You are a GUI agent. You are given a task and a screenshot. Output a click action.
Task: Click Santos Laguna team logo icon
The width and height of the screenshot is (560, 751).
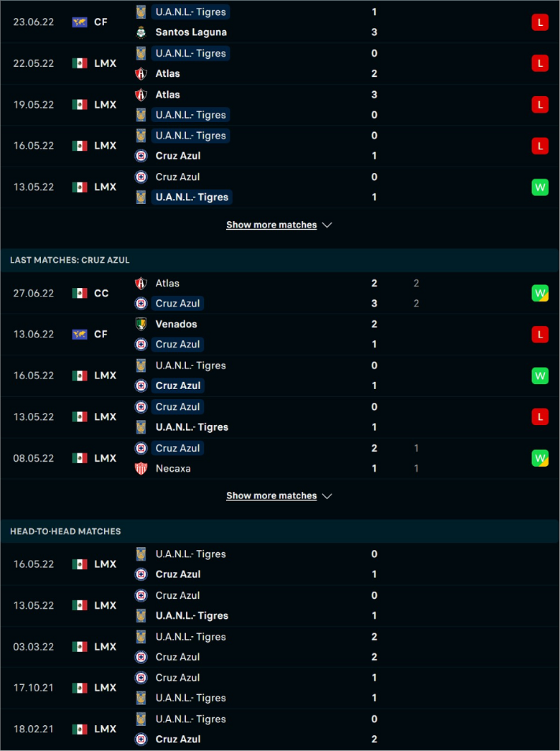pos(141,32)
